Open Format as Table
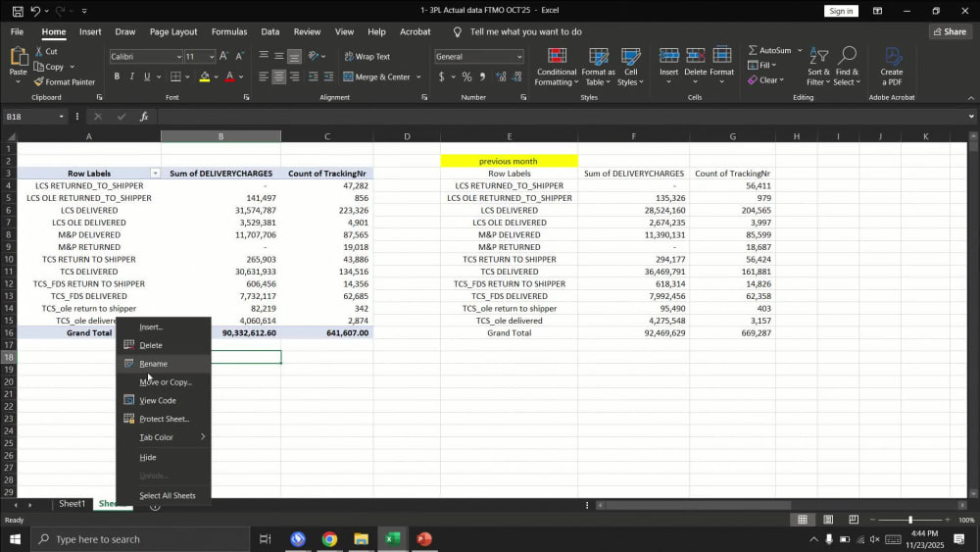The image size is (980, 552). click(598, 67)
